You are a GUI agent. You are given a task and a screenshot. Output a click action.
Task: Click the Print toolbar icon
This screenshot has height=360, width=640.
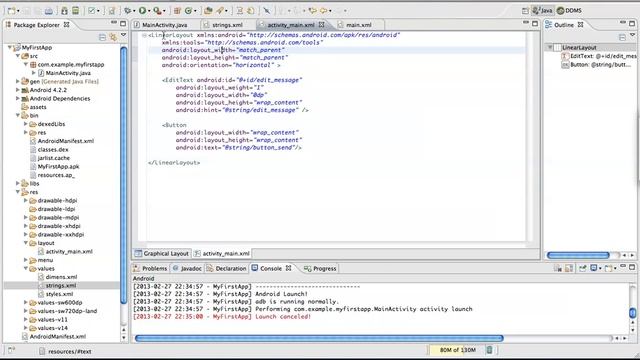pos(49,11)
